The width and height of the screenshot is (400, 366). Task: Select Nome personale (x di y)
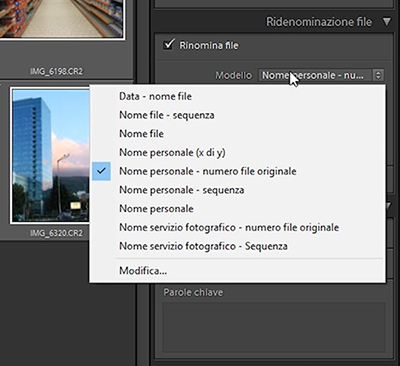(x=237, y=152)
